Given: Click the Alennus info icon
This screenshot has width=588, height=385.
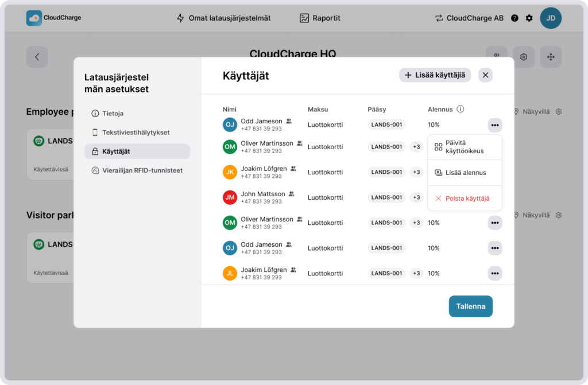Looking at the screenshot, I should tap(461, 109).
